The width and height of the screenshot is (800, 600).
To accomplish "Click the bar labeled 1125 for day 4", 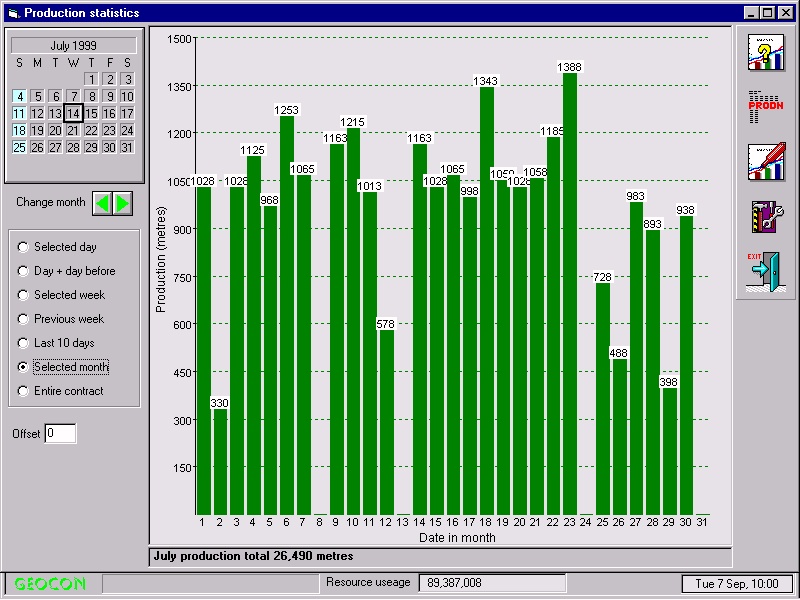I will 254,335.
